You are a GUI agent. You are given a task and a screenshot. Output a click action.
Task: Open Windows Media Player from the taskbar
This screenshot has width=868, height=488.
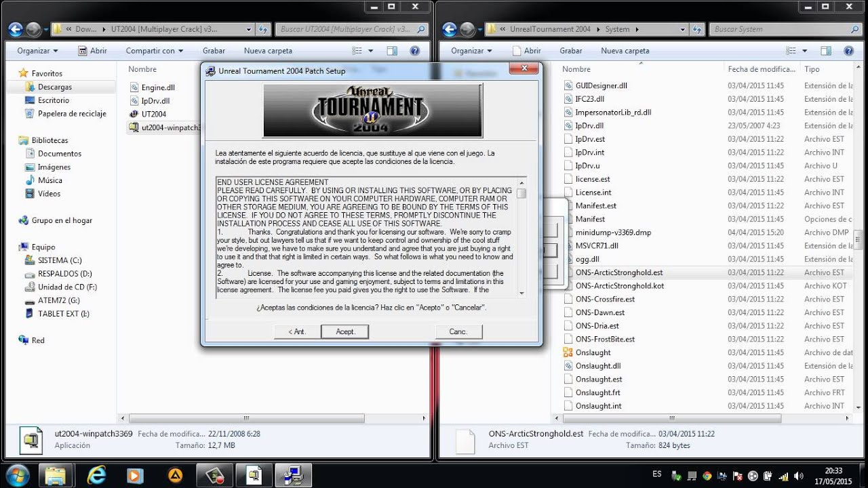tap(136, 475)
